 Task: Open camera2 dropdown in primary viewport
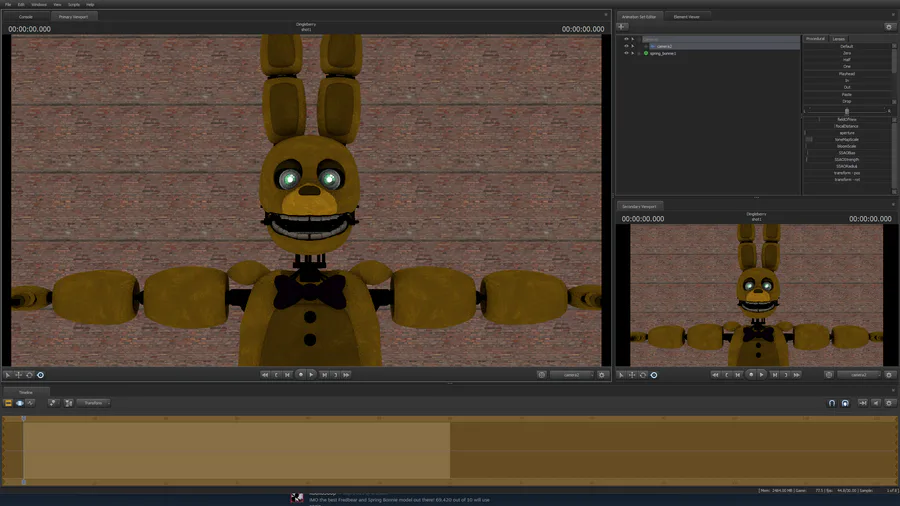[x=572, y=375]
